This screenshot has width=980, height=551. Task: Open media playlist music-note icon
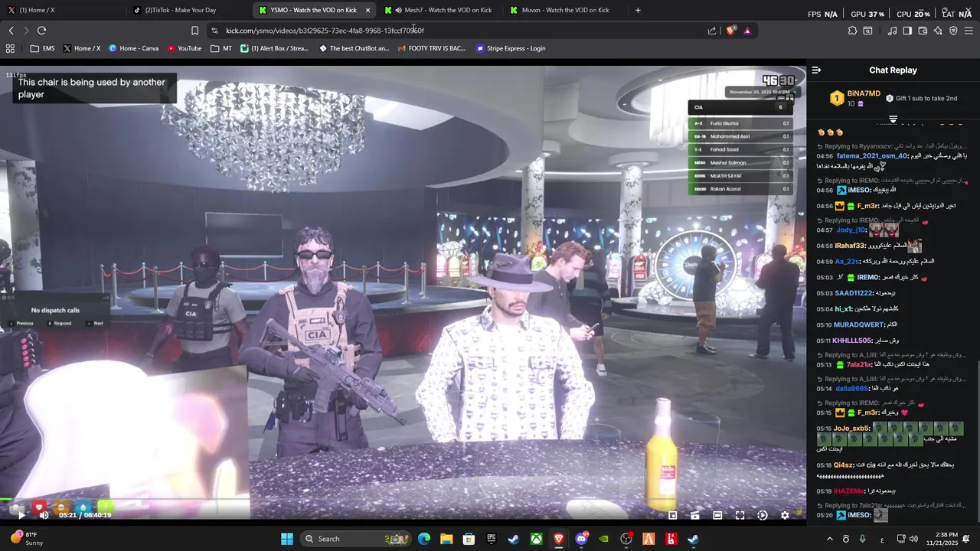tap(892, 31)
